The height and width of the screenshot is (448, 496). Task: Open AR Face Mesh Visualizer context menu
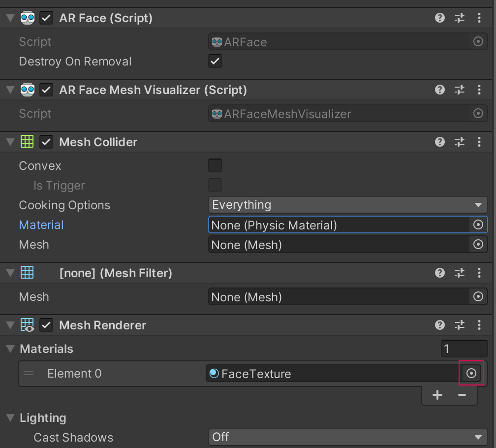coord(479,90)
